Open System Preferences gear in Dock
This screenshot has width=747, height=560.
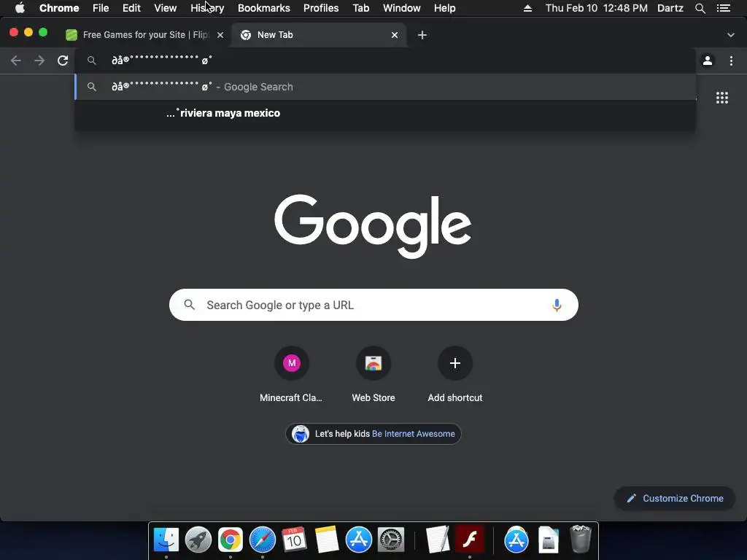391,540
